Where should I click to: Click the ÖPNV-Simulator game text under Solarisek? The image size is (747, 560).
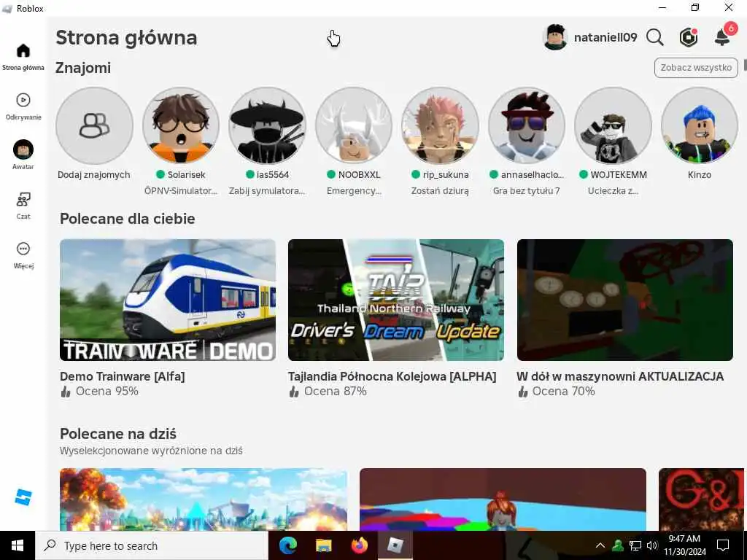point(181,191)
